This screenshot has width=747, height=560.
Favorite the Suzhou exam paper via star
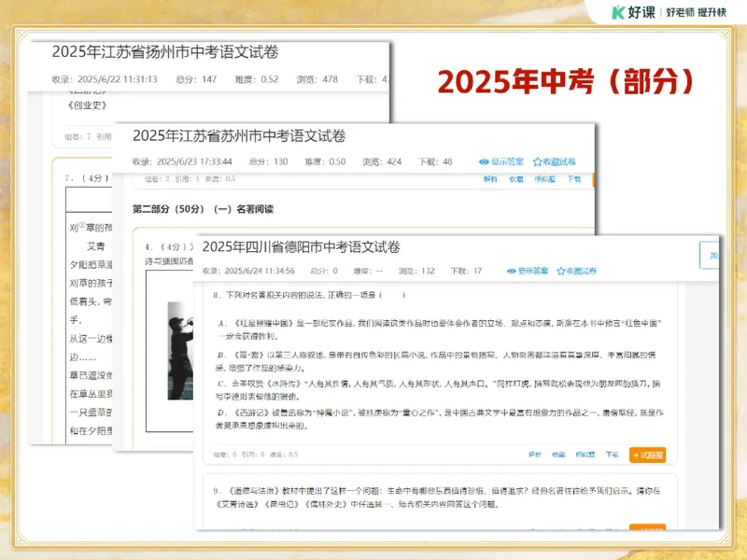pos(554,161)
